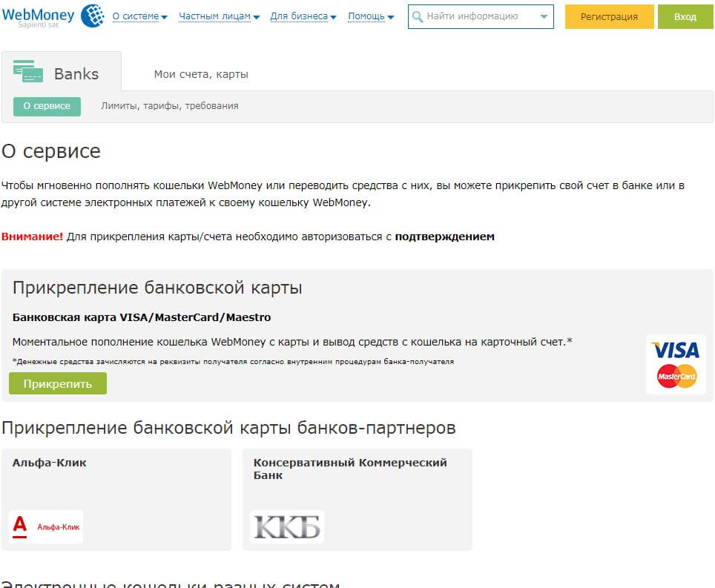Click the WebMoney globe logo icon
715x588 pixels.
click(93, 16)
